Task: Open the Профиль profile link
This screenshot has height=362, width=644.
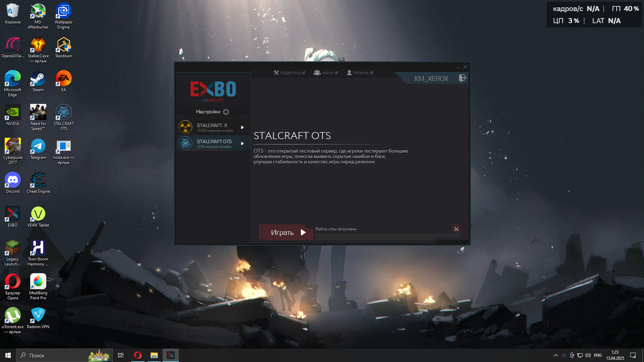Action: (360, 73)
